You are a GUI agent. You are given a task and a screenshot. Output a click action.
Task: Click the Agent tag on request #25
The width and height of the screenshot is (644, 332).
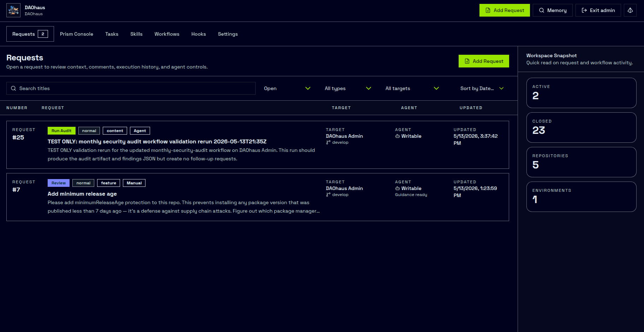pos(140,131)
